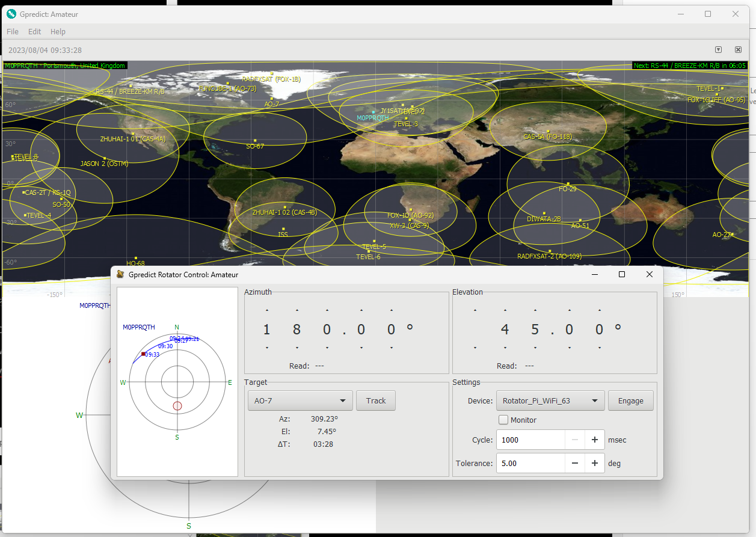
Task: Decrease Tolerance value with minus button
Action: [x=575, y=463]
